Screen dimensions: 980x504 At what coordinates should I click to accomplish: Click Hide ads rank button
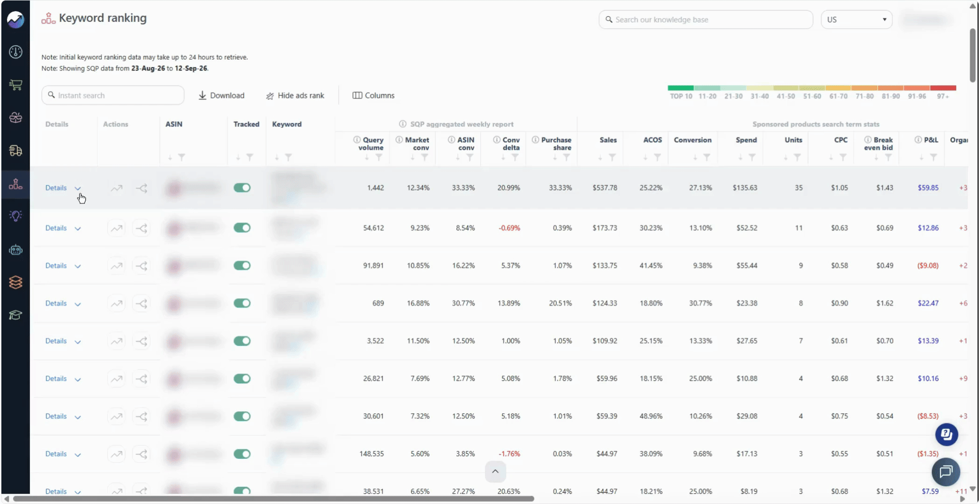295,95
